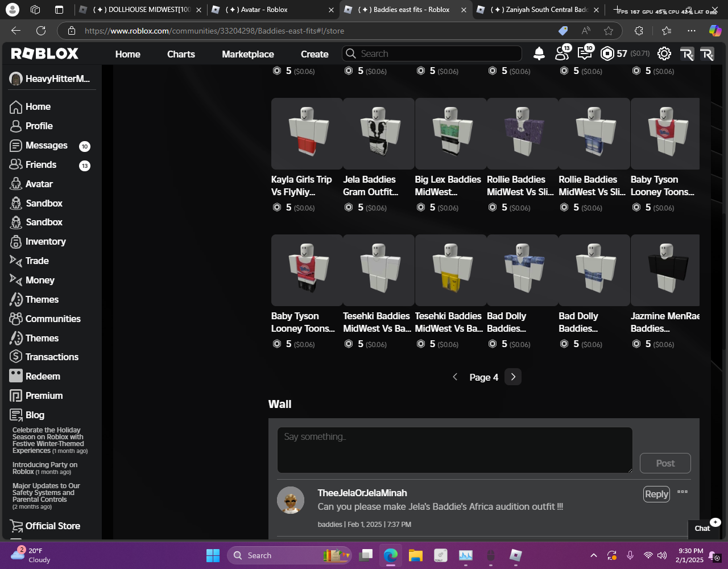
Task: Go to next store page
Action: pos(513,377)
